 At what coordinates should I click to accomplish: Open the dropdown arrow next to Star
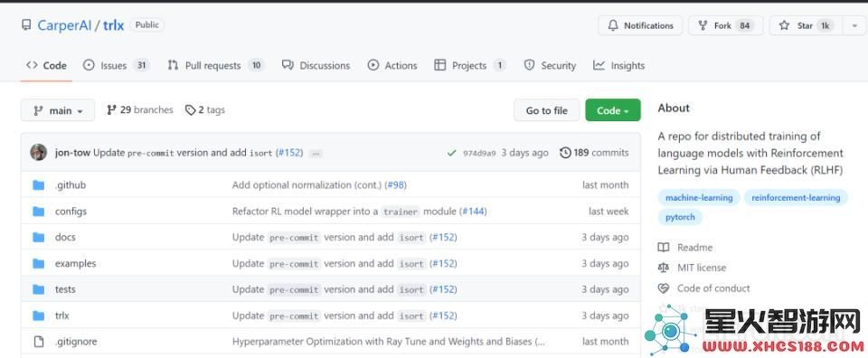[854, 25]
